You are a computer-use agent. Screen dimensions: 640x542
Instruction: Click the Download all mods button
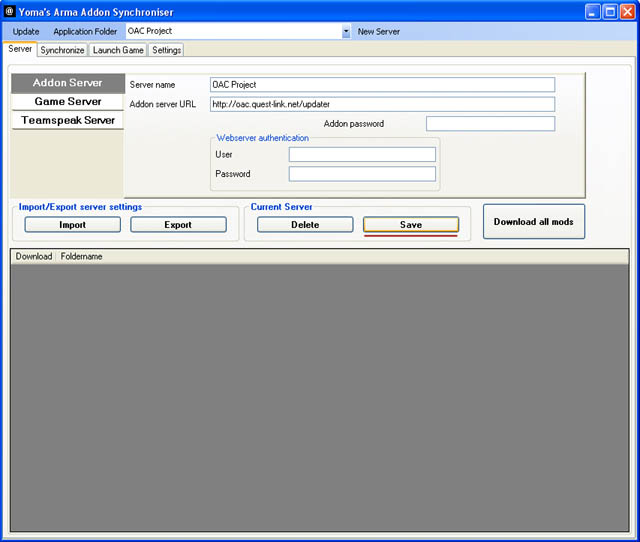pyautogui.click(x=533, y=222)
